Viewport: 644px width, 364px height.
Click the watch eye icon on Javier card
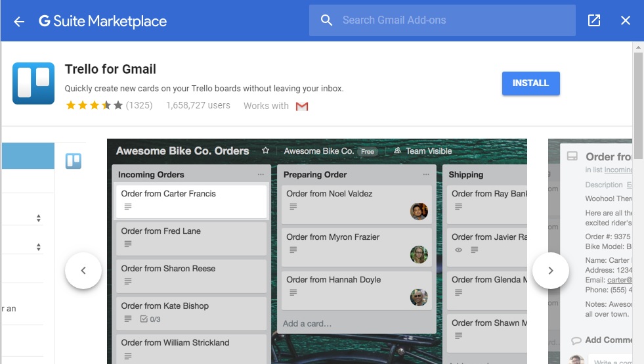click(459, 250)
